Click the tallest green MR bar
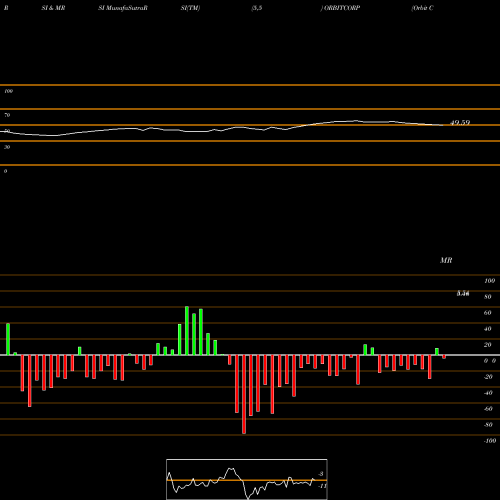The image size is (500, 500). click(x=187, y=331)
